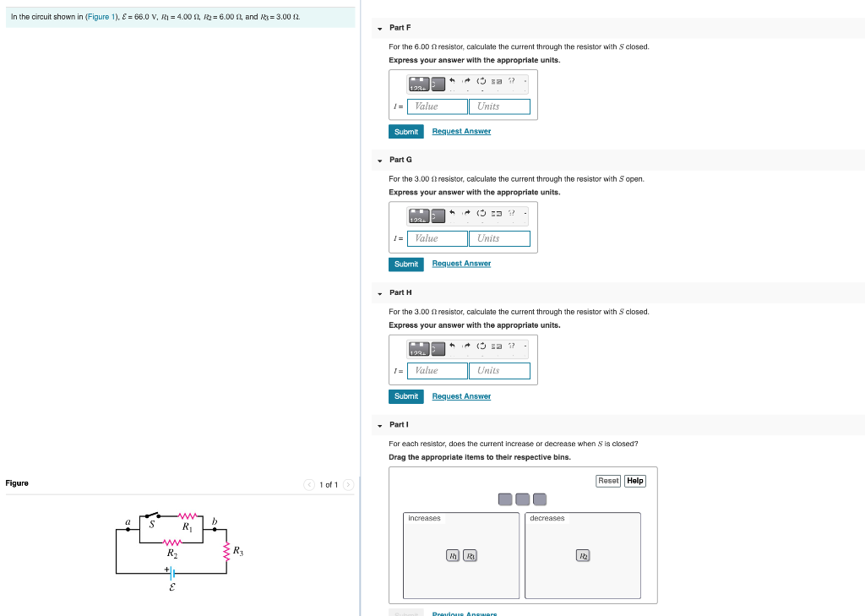865x616 pixels.
Task: Open keyboard shortcuts icon in Part G toolbar
Action: coord(497,214)
